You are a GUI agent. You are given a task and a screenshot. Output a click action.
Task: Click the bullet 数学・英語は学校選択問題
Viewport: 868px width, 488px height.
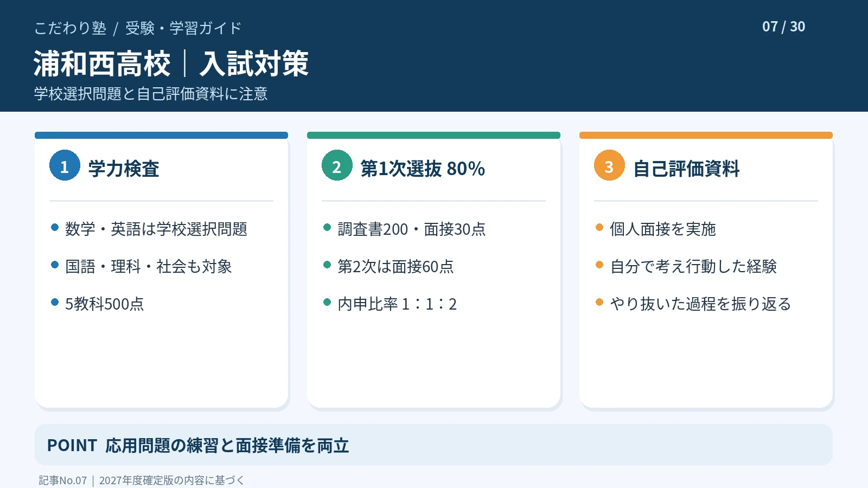click(x=156, y=229)
